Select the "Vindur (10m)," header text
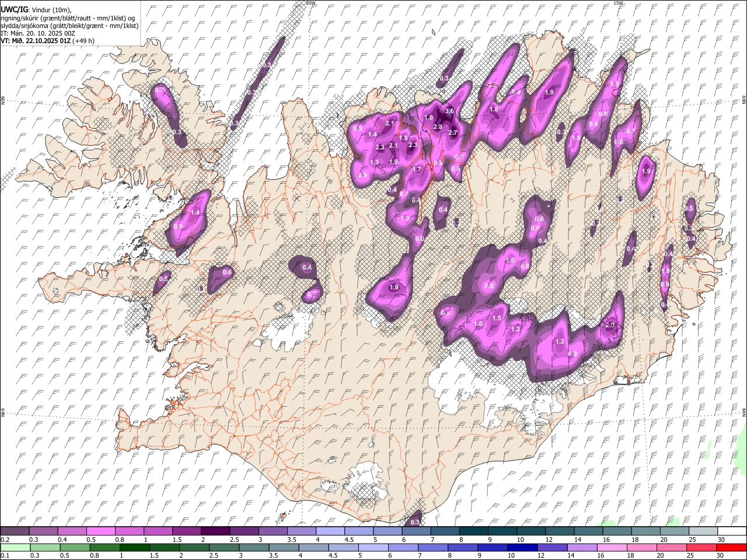Screen dimensions: 747x560 point(53,9)
